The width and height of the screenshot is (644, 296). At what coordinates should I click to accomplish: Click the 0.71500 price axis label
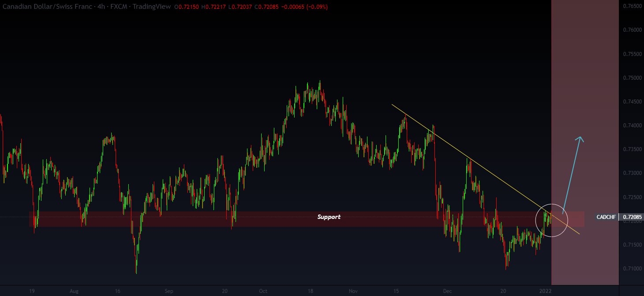pos(632,244)
